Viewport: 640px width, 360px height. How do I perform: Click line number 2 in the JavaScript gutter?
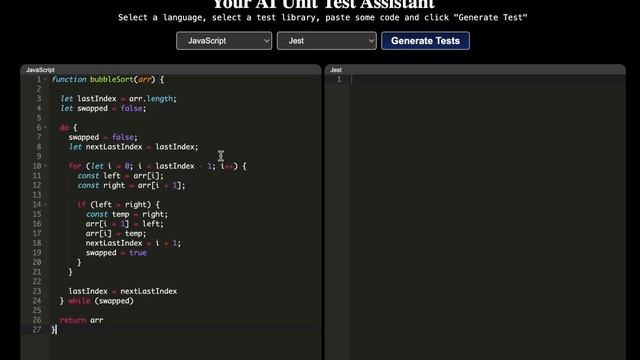(39, 89)
